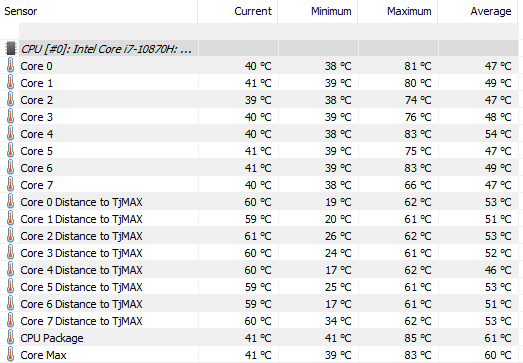523x363 pixels.
Task: Click thermometer icon for Core 7 Distance to TjMAX
Action: click(11, 320)
